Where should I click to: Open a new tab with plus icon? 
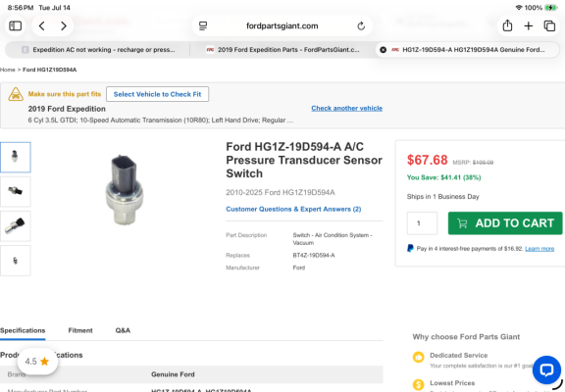point(529,25)
